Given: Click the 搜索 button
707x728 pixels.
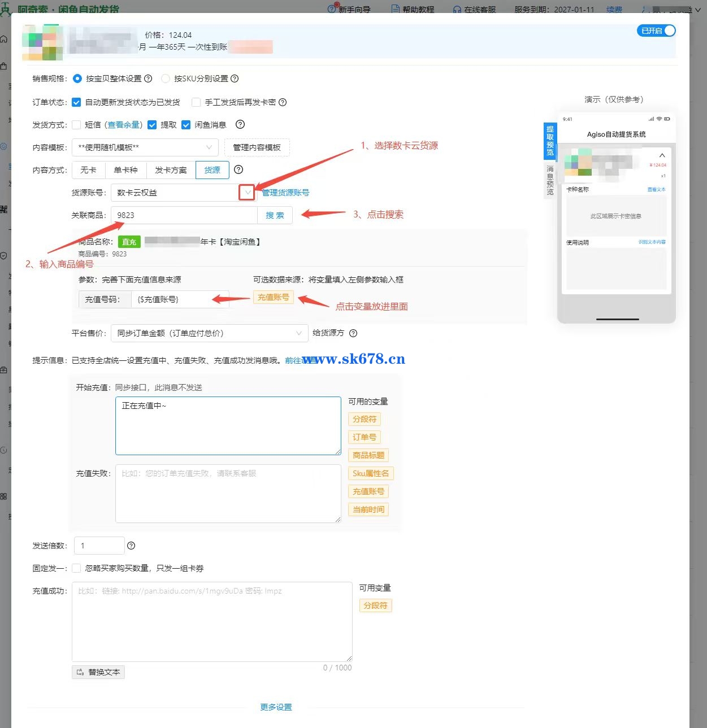Looking at the screenshot, I should pyautogui.click(x=275, y=215).
